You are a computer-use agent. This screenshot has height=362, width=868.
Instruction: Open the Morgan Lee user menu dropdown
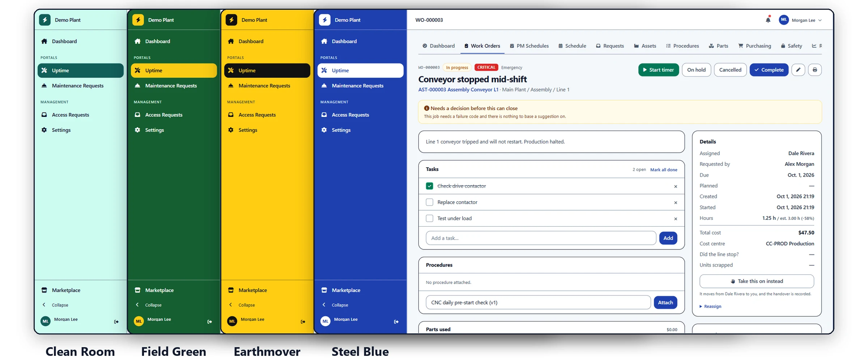[x=800, y=20]
